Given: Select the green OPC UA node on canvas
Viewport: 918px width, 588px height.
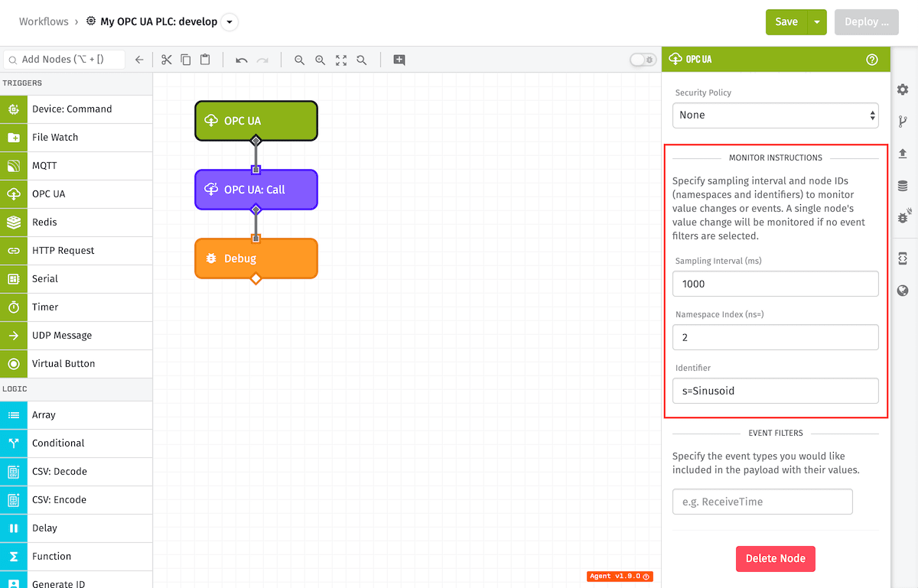Looking at the screenshot, I should tap(256, 121).
